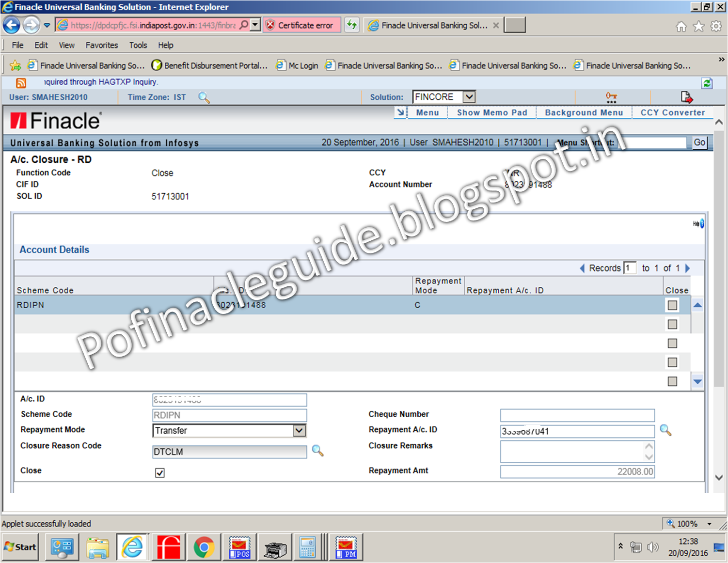Open the Closure Reason Code searcher
This screenshot has width=728, height=563.
click(x=318, y=451)
